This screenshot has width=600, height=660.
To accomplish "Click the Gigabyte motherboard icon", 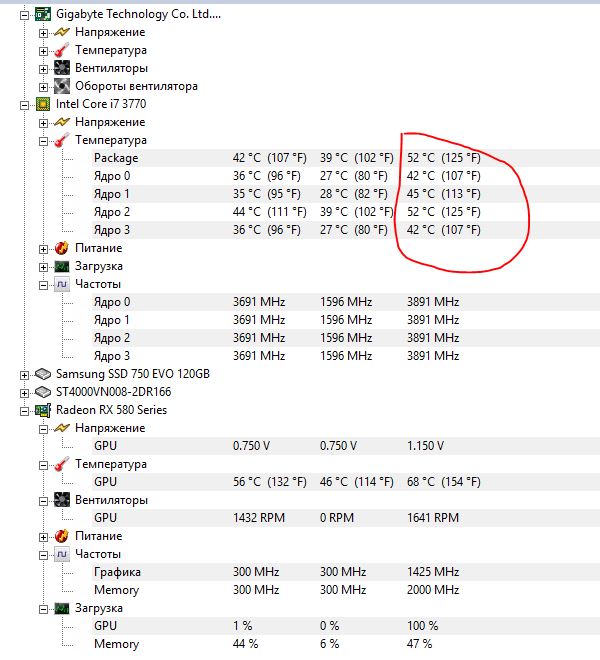I will (x=43, y=15).
